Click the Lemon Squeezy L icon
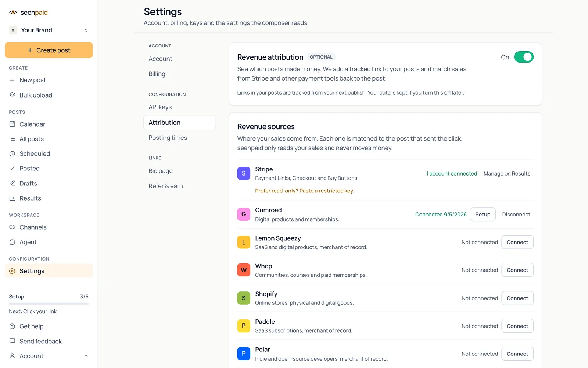 point(244,242)
